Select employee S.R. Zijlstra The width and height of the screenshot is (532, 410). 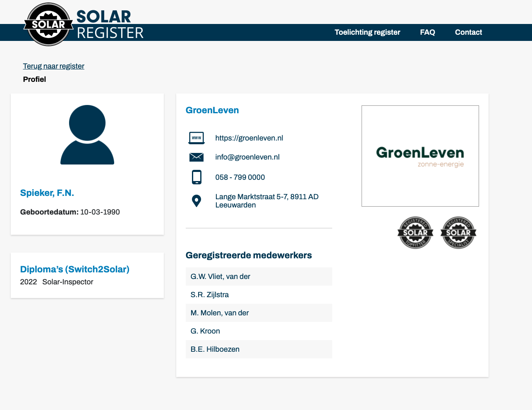pyautogui.click(x=259, y=295)
